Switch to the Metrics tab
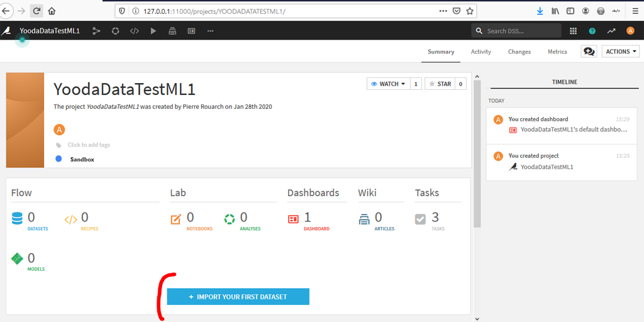Screen dimensions: 644x322 (557, 52)
